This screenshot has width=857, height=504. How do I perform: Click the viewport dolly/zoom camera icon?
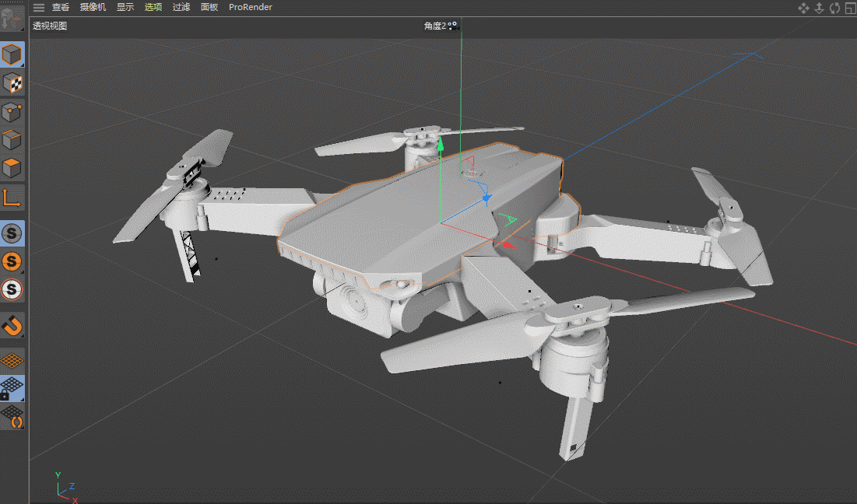(820, 8)
